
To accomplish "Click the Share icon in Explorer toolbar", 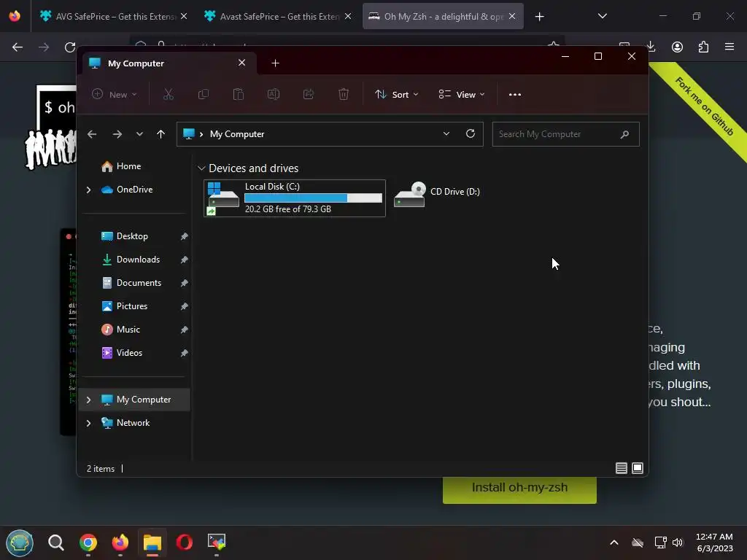I will [309, 94].
